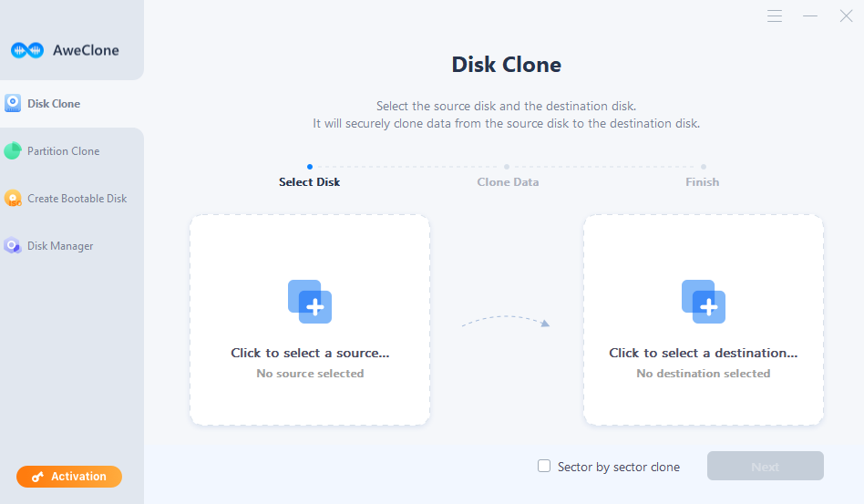This screenshot has height=504, width=864.
Task: Select the 'Click to select a source' text
Action: [310, 353]
